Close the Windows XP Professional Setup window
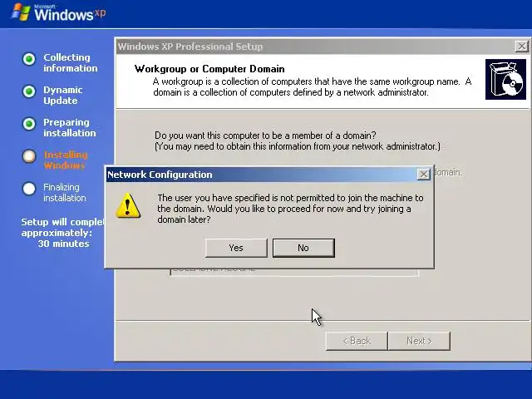The width and height of the screenshot is (532, 399). coord(521,47)
